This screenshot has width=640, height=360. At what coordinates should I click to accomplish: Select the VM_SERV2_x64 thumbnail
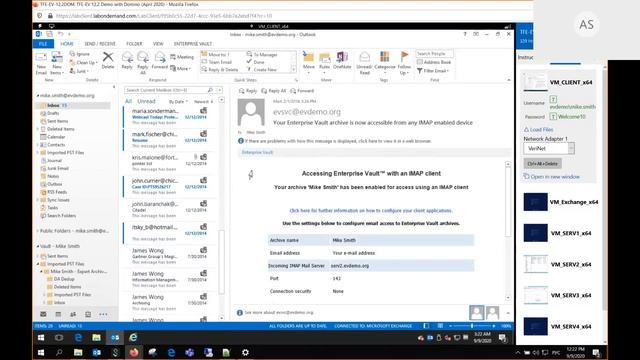click(x=536, y=264)
